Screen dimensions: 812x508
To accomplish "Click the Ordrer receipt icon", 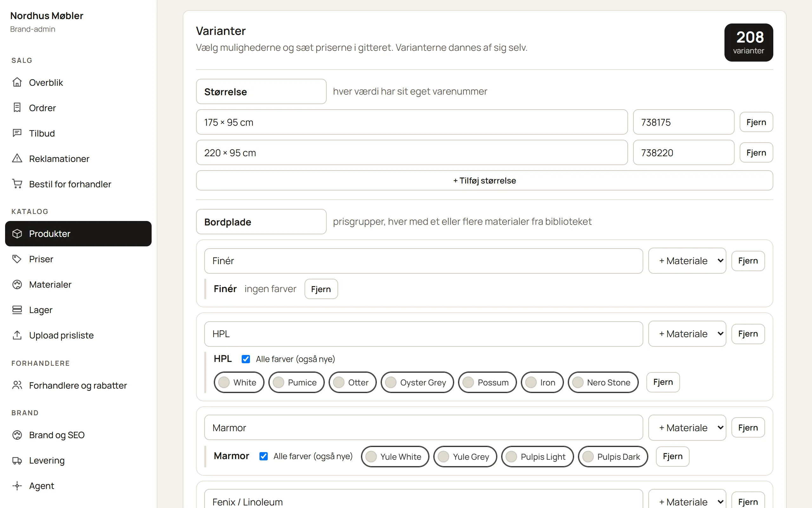I will click(x=17, y=108).
